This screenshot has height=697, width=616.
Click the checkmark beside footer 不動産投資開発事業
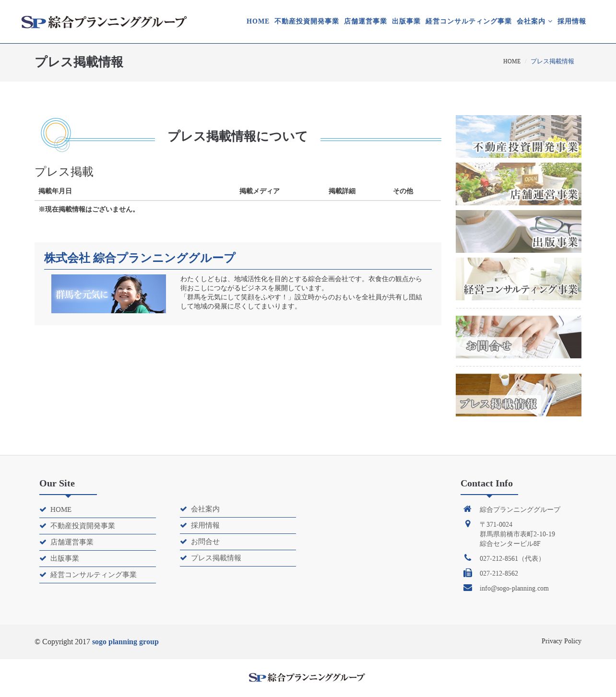click(43, 526)
